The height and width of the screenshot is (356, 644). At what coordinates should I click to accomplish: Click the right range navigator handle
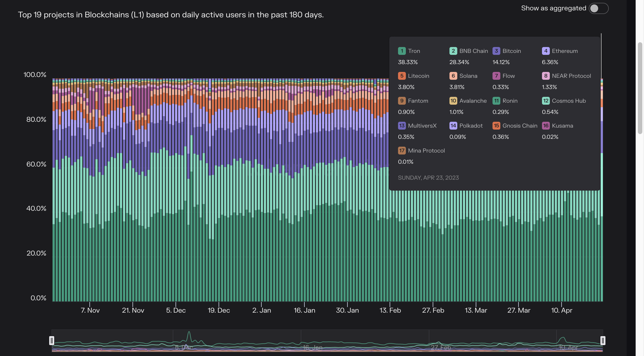[603, 340]
